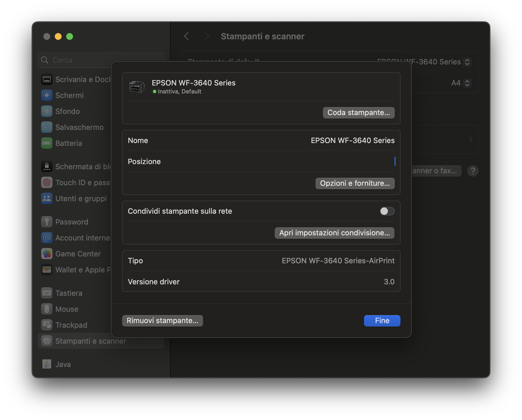Open the Schermi settings icon
Viewport: 522px width, 420px height.
pos(47,95)
